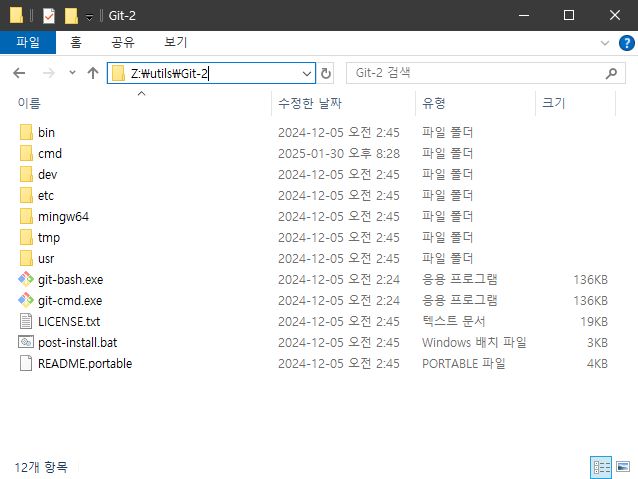
Task: Click the dev folder icon
Action: click(26, 174)
